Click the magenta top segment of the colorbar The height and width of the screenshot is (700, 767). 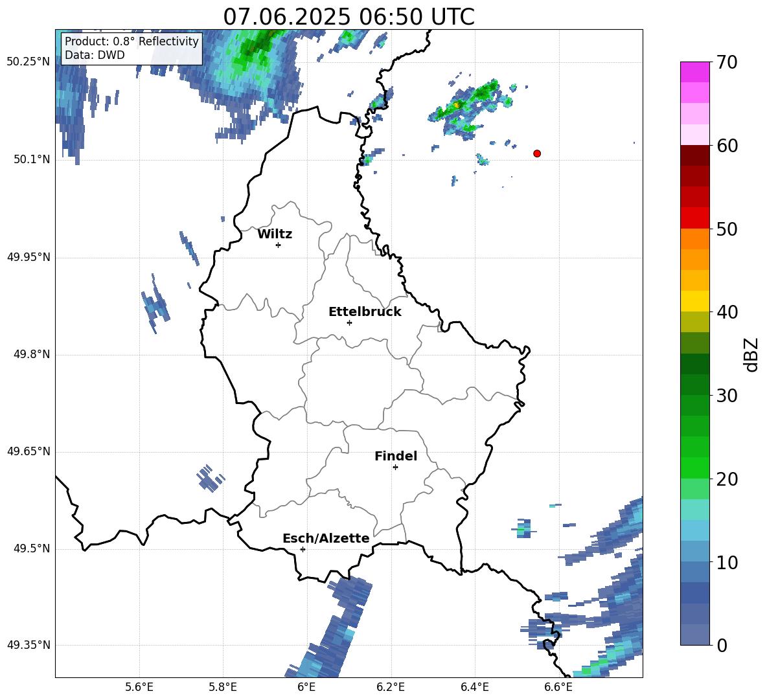tap(694, 72)
